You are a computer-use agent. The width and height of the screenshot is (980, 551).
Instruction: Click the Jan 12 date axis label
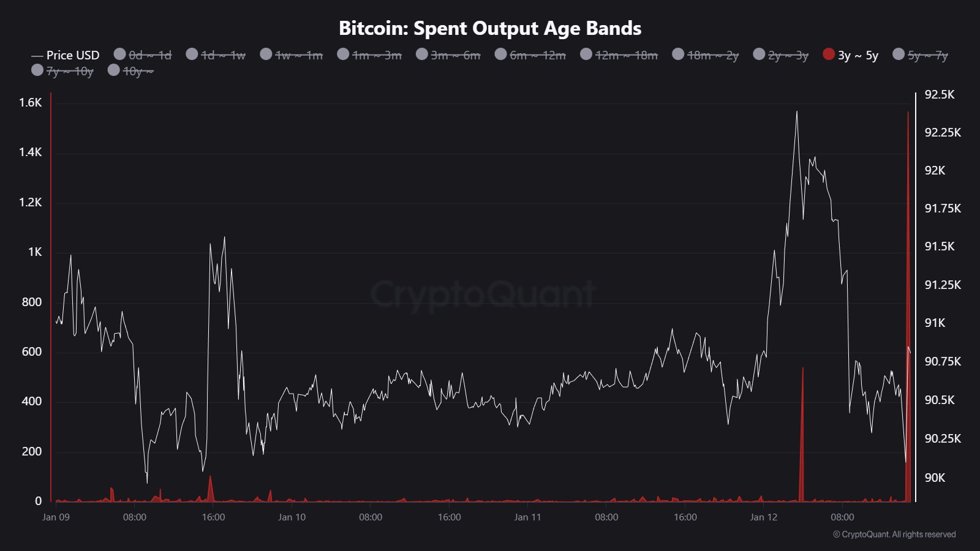pyautogui.click(x=763, y=517)
